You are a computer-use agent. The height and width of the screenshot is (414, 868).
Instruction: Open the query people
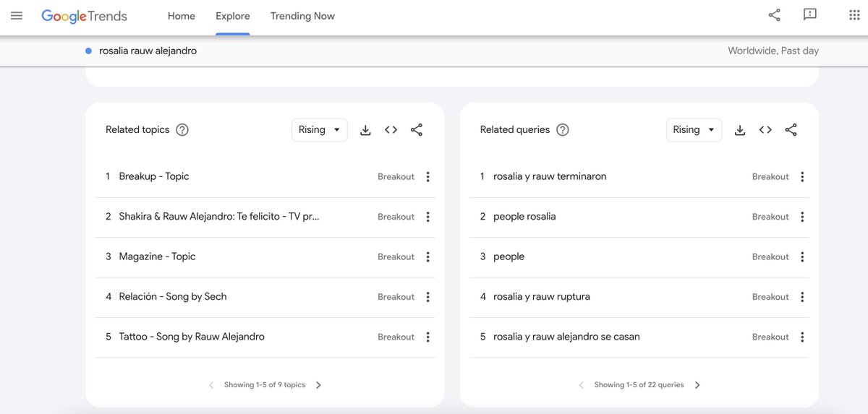coord(509,256)
